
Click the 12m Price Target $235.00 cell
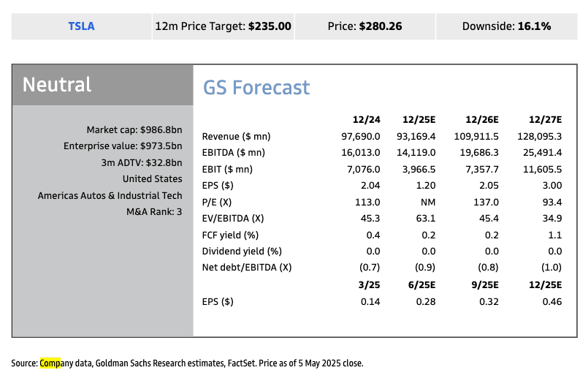click(223, 26)
